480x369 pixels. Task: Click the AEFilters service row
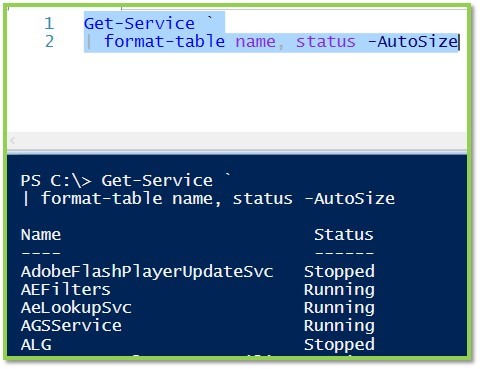(x=197, y=290)
